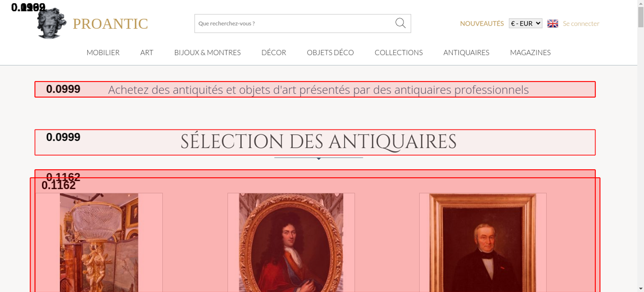Image resolution: width=644 pixels, height=292 pixels.
Task: Switch language via the UK flag icon
Action: [x=553, y=23]
